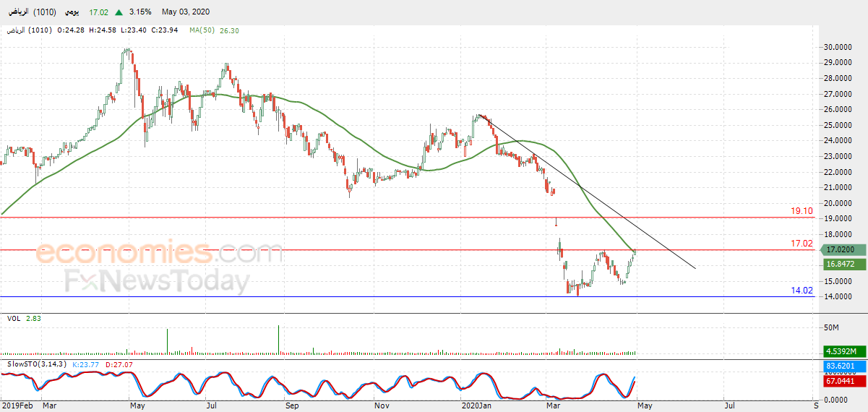Click the green up-arrow change indicator
The height and width of the screenshot is (412, 868).
(x=118, y=12)
